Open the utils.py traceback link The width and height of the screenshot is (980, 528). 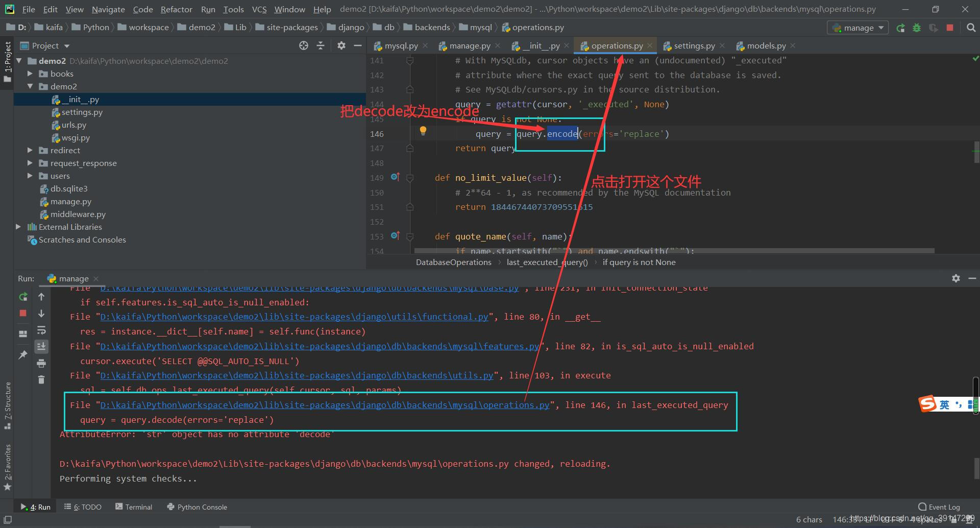pyautogui.click(x=297, y=375)
